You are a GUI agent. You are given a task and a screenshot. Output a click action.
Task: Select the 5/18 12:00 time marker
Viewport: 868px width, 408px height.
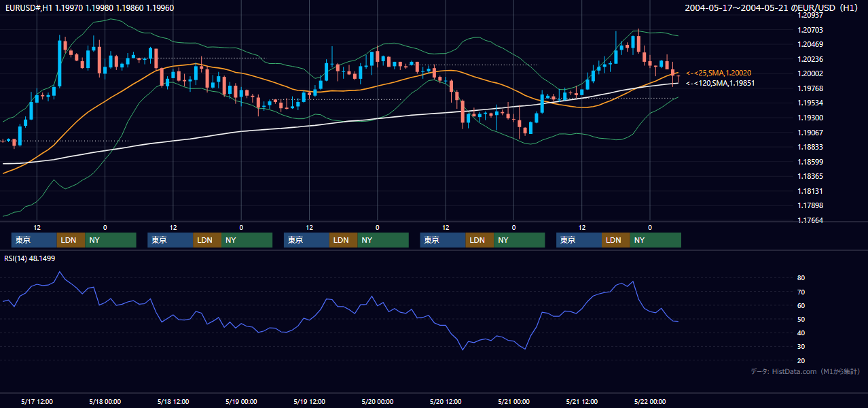click(x=173, y=401)
